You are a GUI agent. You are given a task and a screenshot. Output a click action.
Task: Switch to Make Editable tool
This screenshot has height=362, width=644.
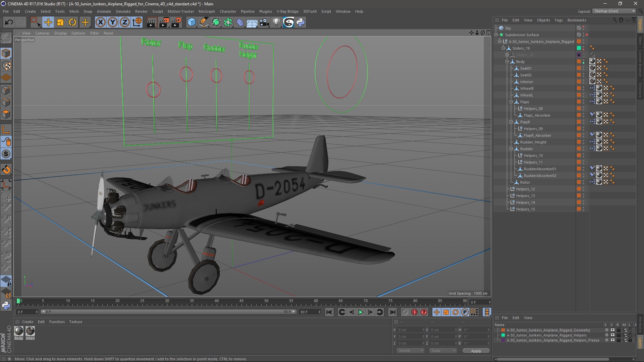point(6,38)
